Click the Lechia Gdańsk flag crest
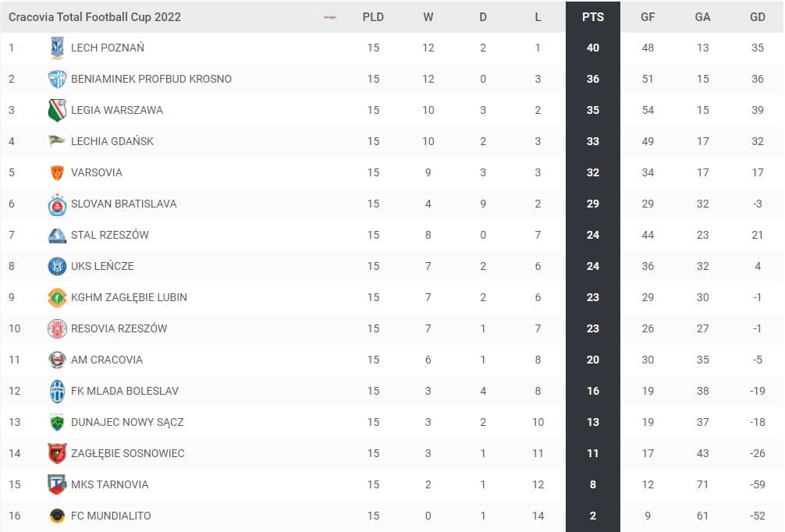This screenshot has height=532, width=785. [57, 142]
